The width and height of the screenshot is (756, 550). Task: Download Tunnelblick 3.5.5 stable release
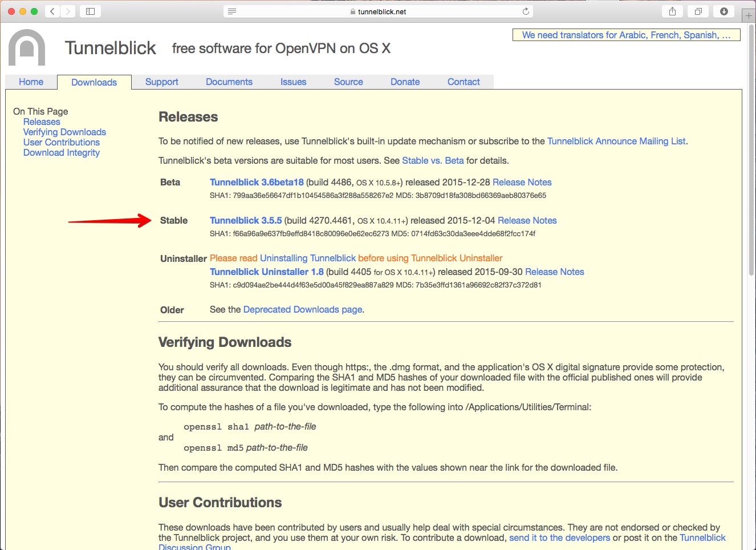coord(246,221)
